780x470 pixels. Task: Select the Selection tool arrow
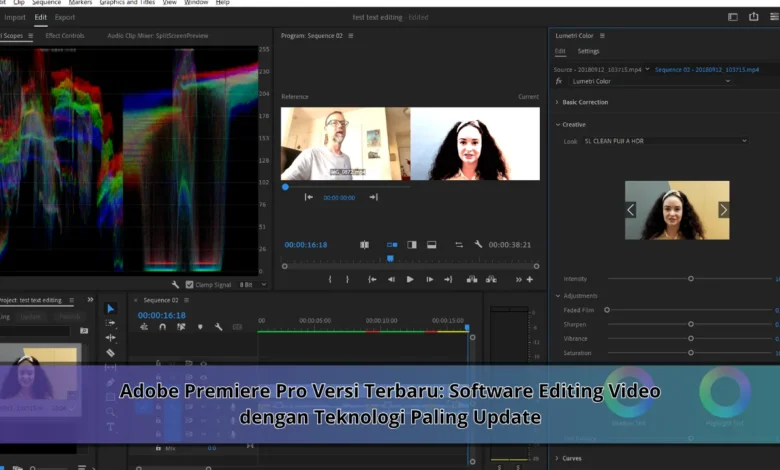click(x=110, y=308)
